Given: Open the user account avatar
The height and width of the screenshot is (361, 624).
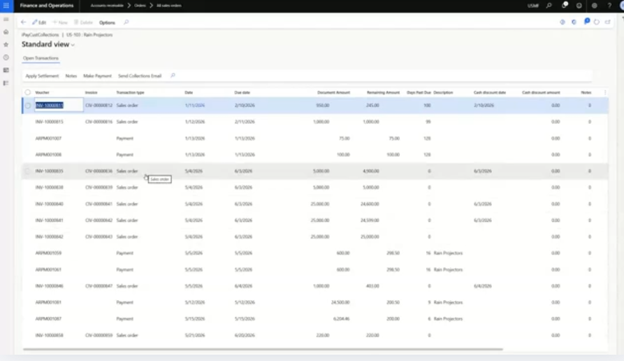Looking at the screenshot, I should [622, 6].
